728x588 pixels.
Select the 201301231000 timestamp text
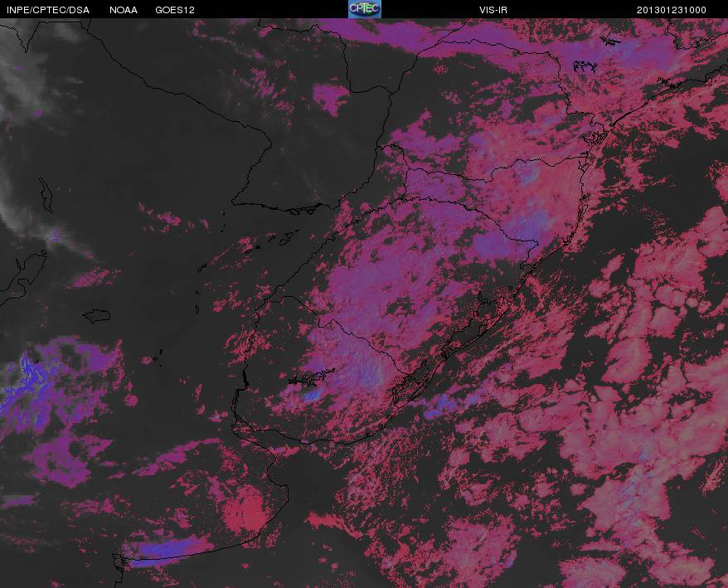click(672, 10)
